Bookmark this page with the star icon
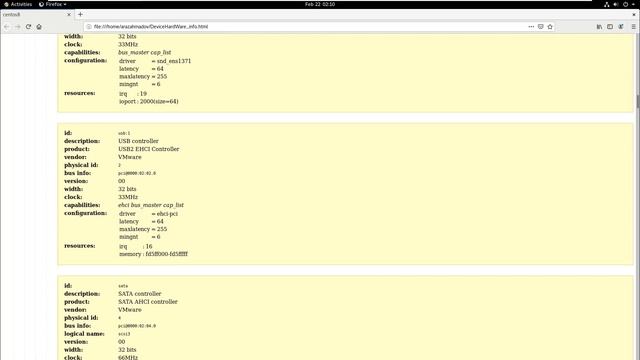Image resolution: width=640 pixels, height=360 pixels. 550,27
